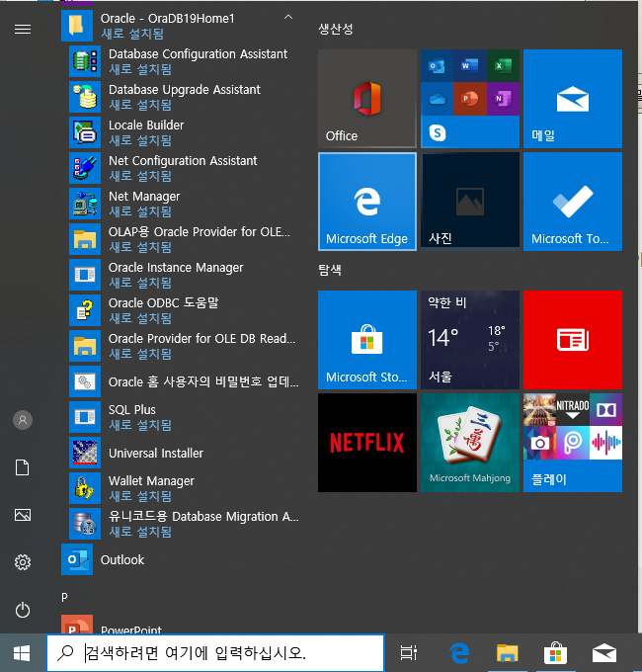This screenshot has width=642, height=672.
Task: Open the 사진 tile
Action: pos(470,202)
